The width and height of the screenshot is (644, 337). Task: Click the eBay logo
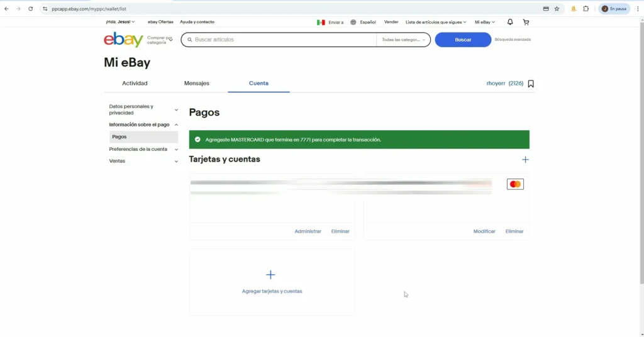[x=123, y=40]
